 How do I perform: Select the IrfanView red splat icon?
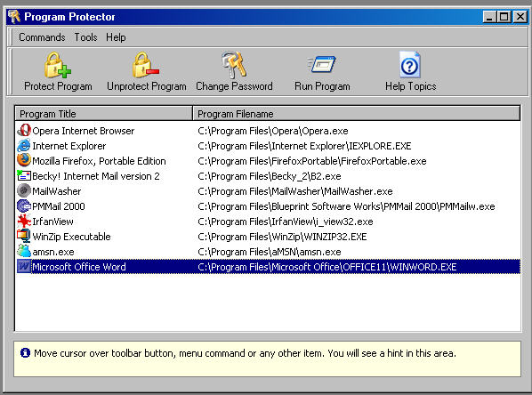pos(24,222)
